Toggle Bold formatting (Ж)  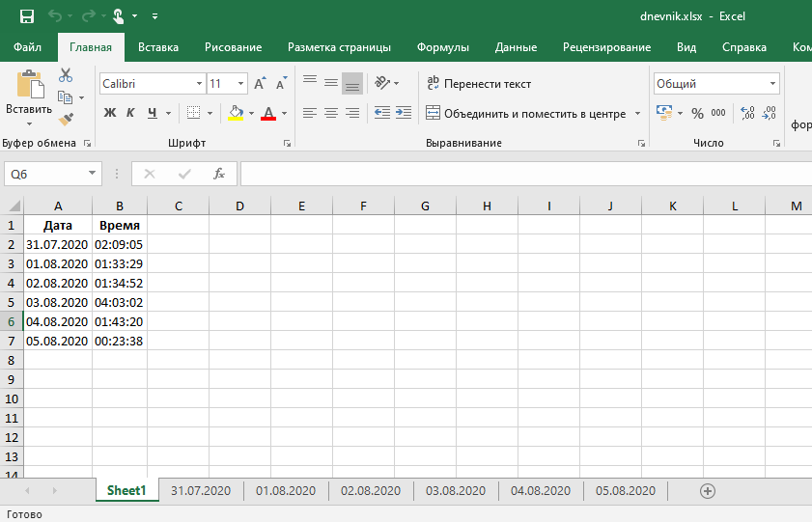tap(109, 113)
